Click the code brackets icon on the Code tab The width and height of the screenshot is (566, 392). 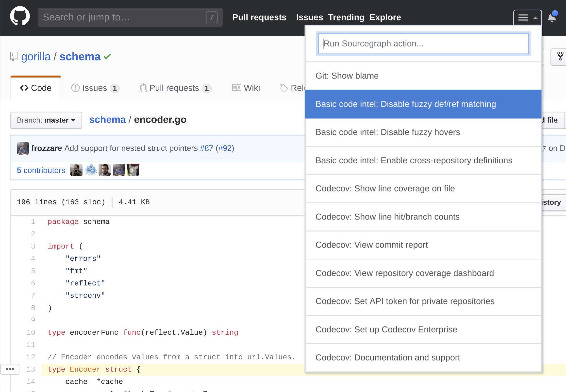click(x=24, y=88)
